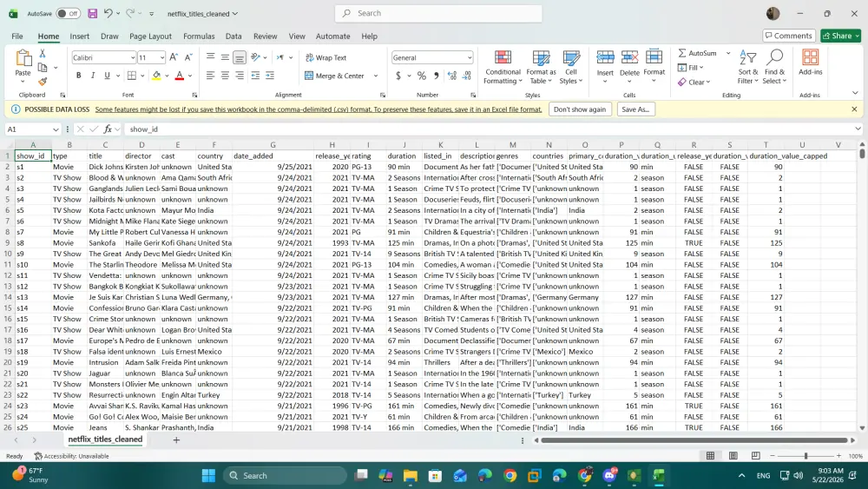Switch to the Page Layout tab

click(150, 36)
